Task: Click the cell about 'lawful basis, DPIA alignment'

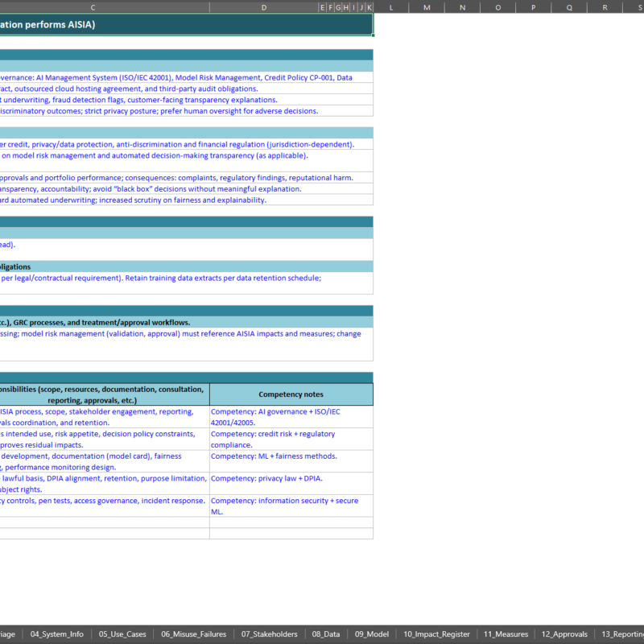Action: (x=105, y=484)
